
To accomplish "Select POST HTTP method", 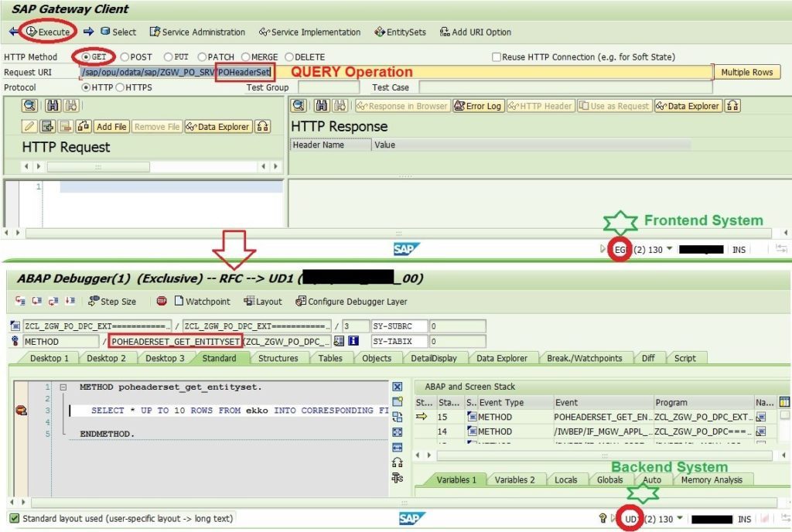I will [125, 57].
